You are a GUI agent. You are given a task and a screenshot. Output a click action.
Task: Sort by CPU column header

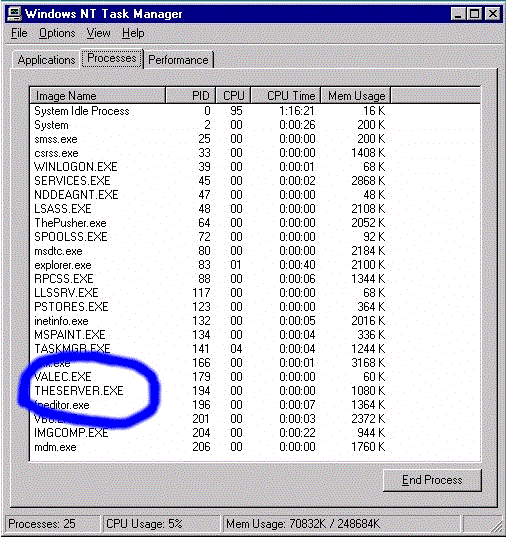pyautogui.click(x=233, y=96)
